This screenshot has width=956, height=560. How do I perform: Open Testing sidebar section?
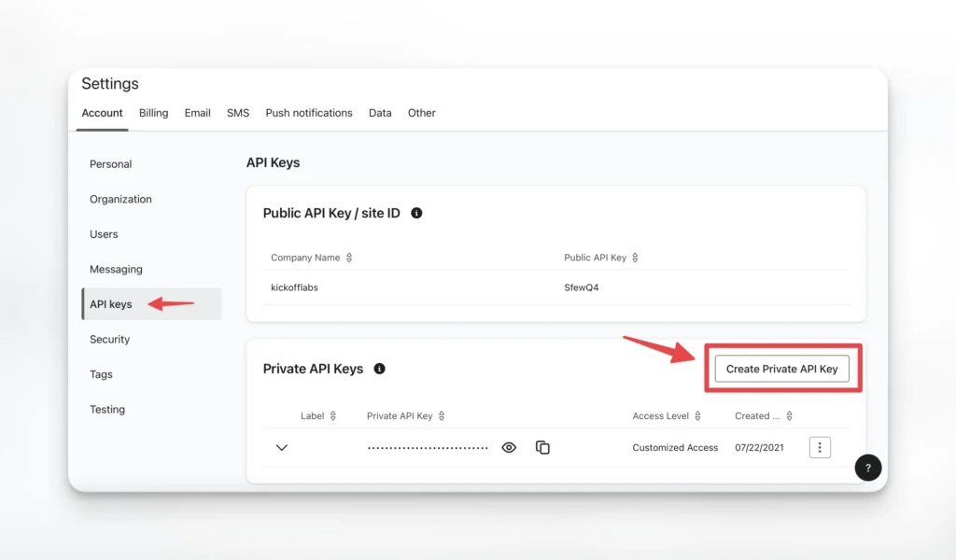point(107,410)
